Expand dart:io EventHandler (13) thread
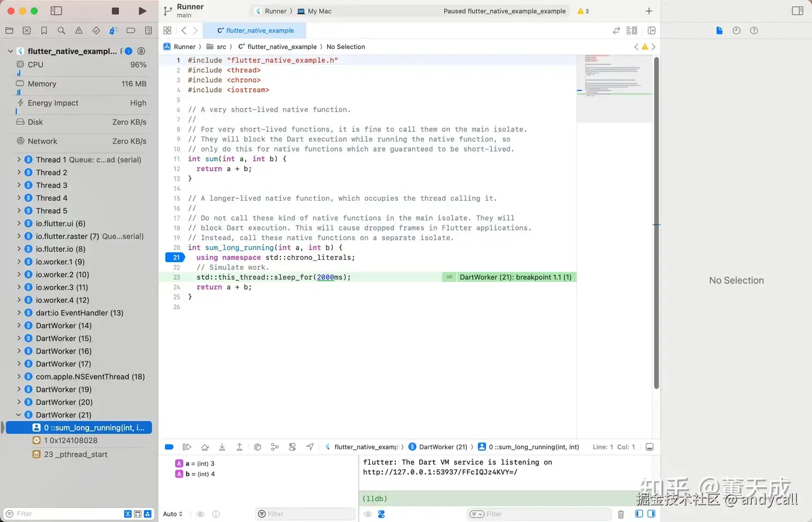Viewport: 812px width, 522px height. (x=19, y=313)
